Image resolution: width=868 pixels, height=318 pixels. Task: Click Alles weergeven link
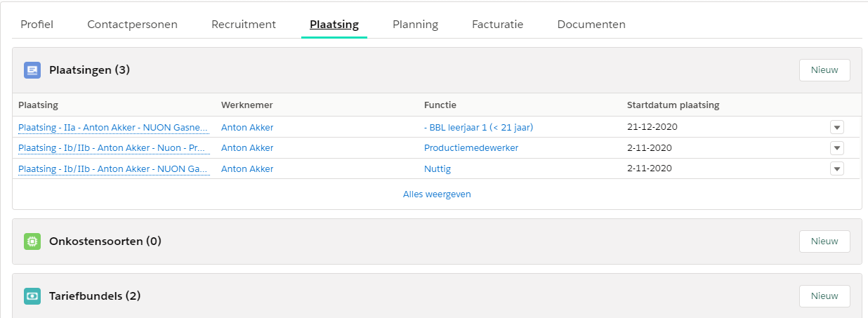coord(437,194)
